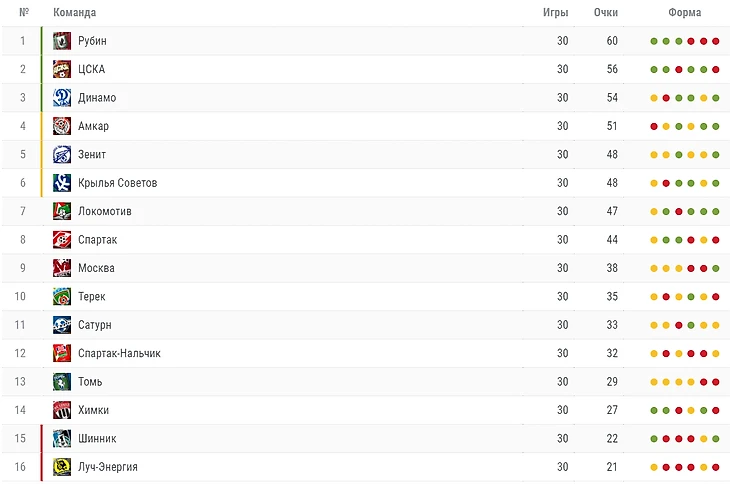Click first yellow form dot for Москва
The image size is (730, 485).
coord(654,269)
